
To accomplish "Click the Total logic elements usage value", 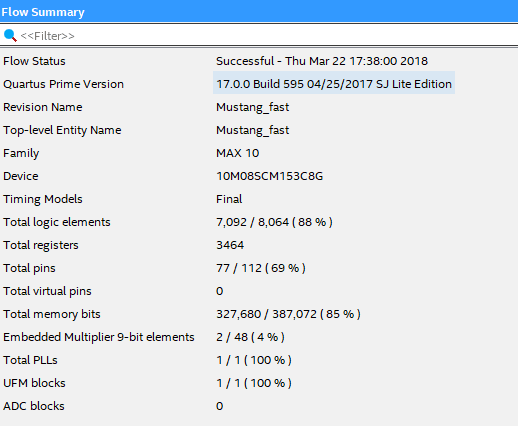I will point(274,222).
